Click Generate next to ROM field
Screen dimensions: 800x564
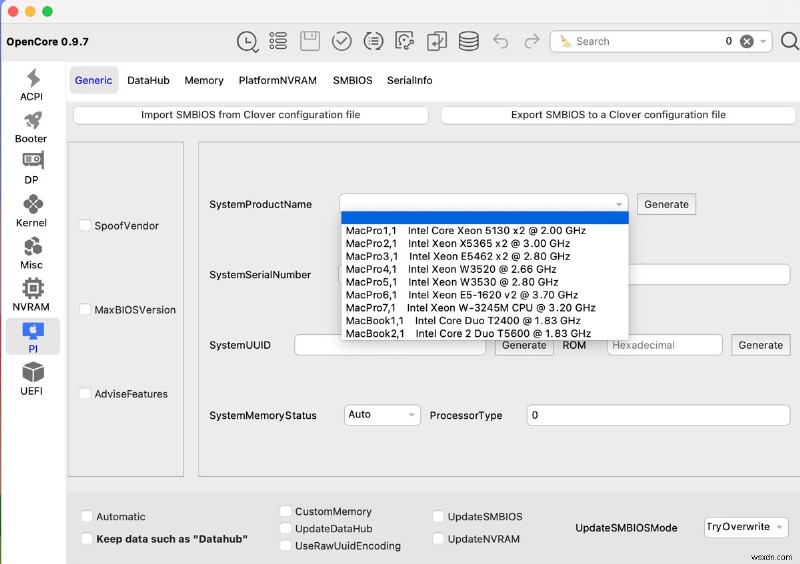tap(760, 345)
